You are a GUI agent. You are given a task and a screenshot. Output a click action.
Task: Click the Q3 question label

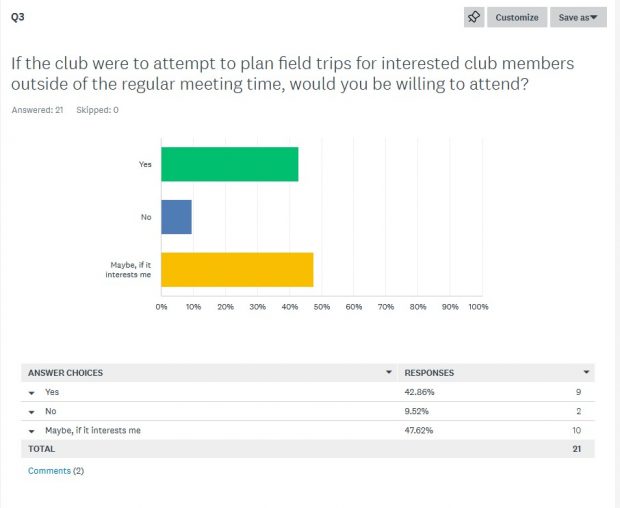(18, 17)
